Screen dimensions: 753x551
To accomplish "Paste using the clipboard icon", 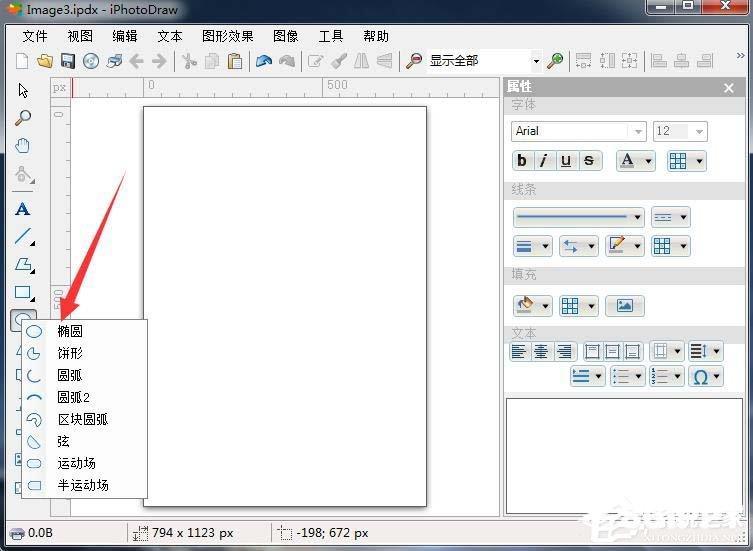I will (x=235, y=61).
